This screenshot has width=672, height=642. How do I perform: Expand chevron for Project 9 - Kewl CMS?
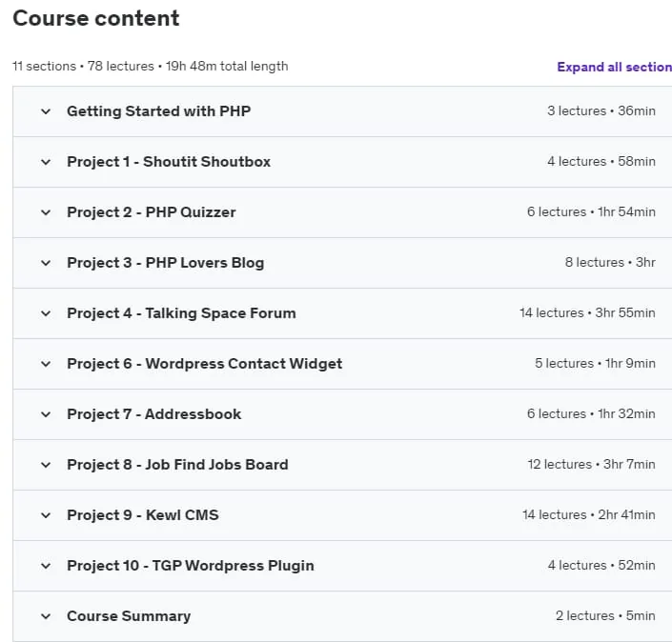pyautogui.click(x=46, y=515)
